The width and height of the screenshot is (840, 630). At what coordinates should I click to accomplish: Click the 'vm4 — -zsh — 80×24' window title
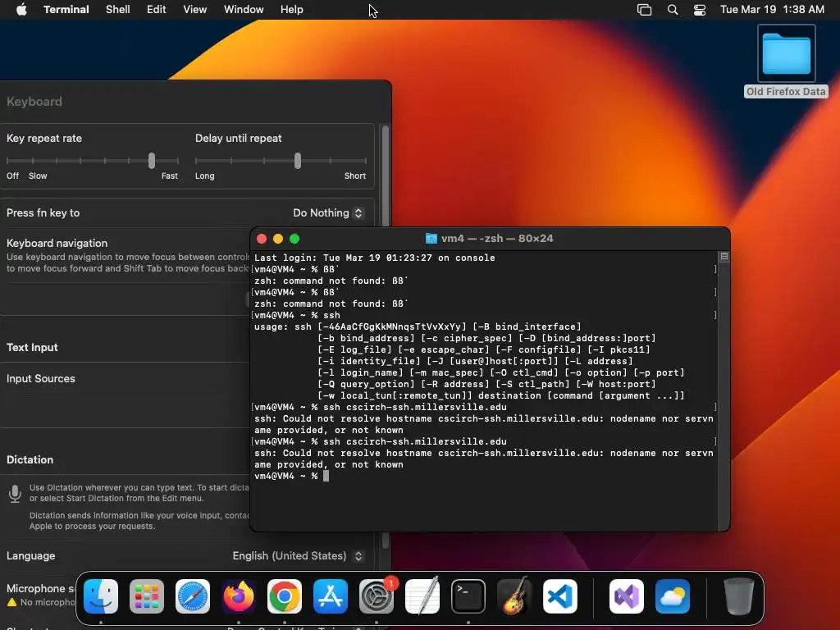pos(497,239)
